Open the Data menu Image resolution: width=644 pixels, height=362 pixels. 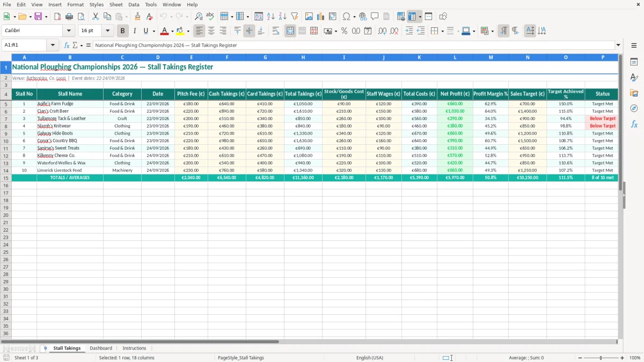[134, 4]
